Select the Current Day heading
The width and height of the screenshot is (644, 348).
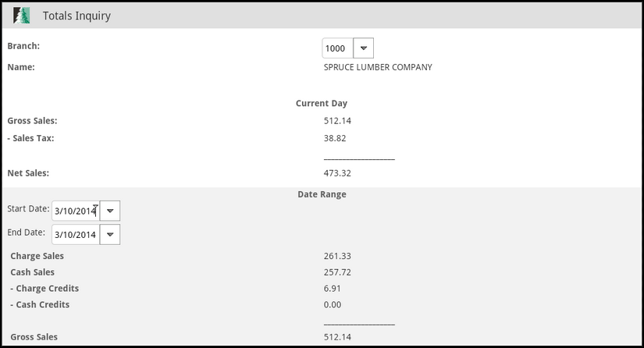(322, 104)
